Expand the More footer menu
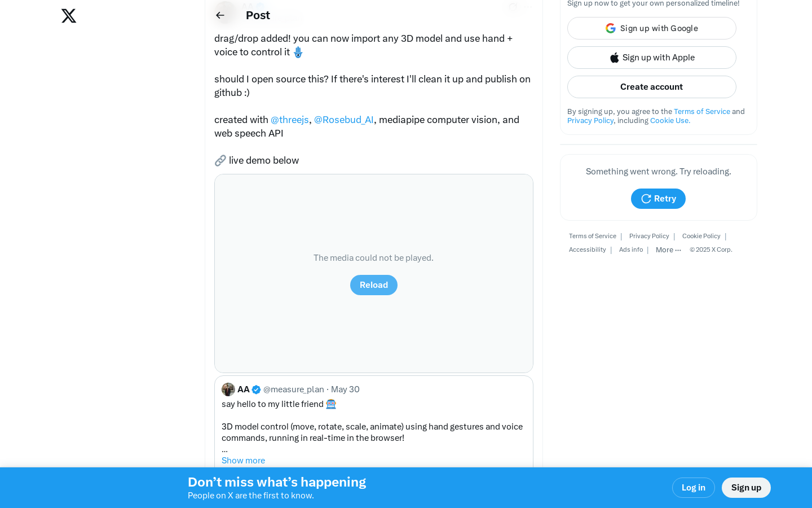 pos(668,250)
